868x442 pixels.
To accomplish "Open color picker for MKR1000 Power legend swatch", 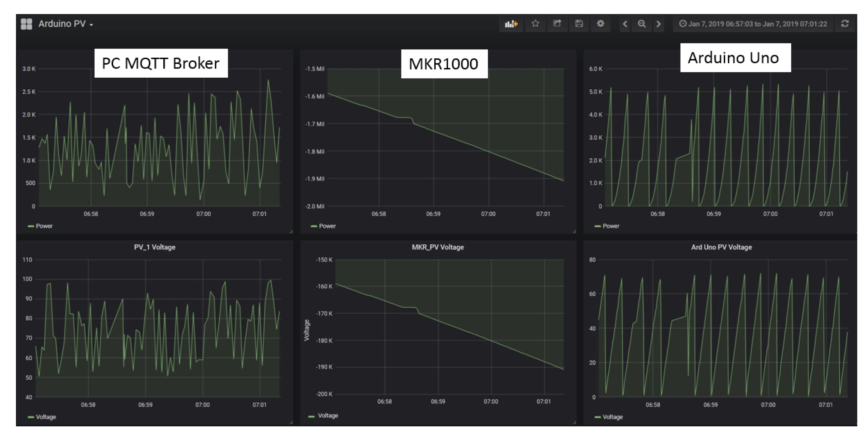I will coord(314,226).
